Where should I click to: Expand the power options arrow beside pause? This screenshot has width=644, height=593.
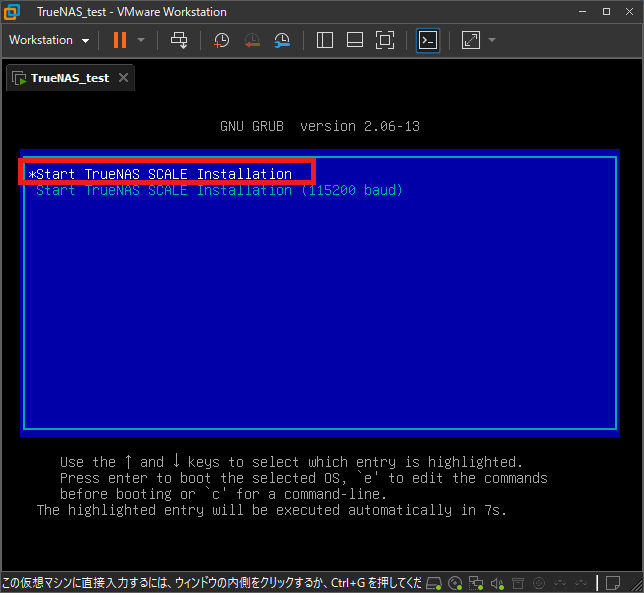pos(141,40)
